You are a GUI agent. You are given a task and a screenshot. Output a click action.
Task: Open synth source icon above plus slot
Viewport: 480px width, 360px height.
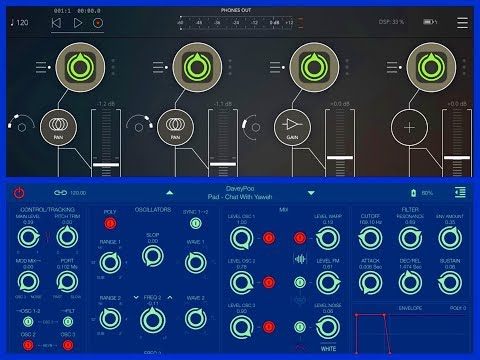coord(431,67)
